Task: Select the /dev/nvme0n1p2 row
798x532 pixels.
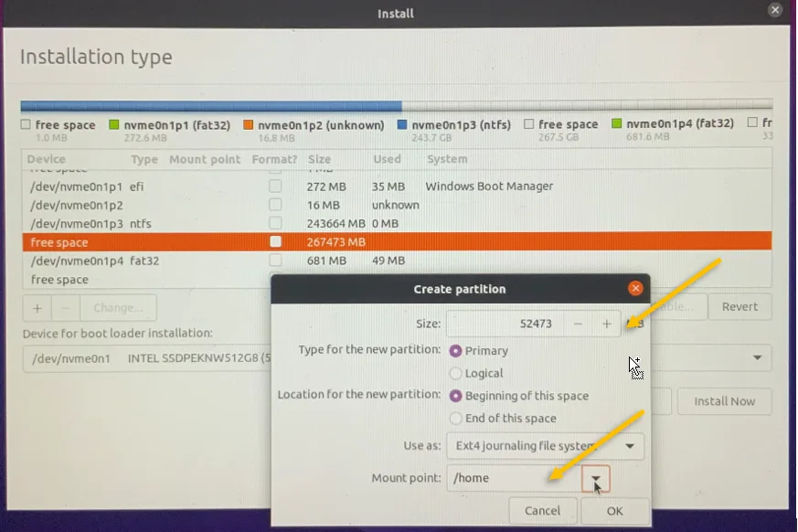Action: [x=397, y=205]
